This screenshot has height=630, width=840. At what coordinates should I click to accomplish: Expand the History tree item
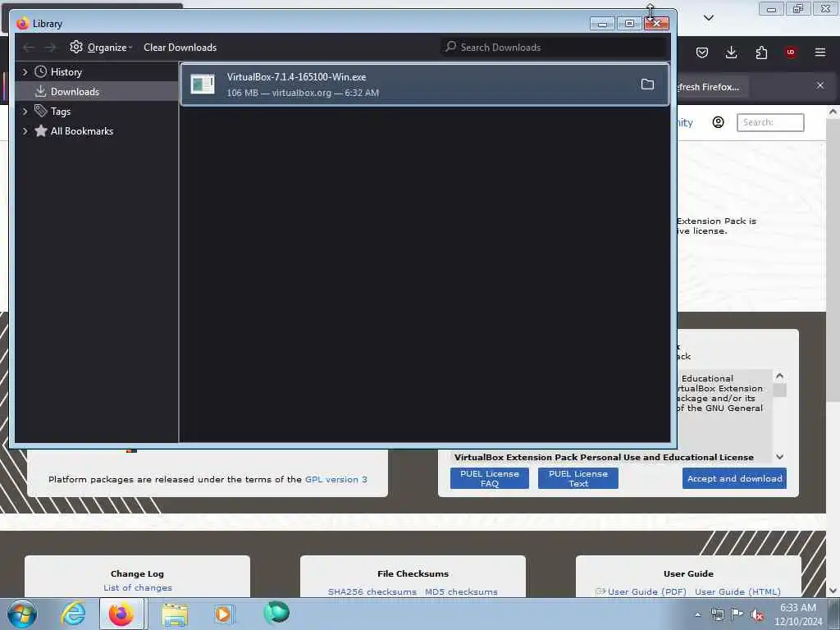tap(25, 72)
